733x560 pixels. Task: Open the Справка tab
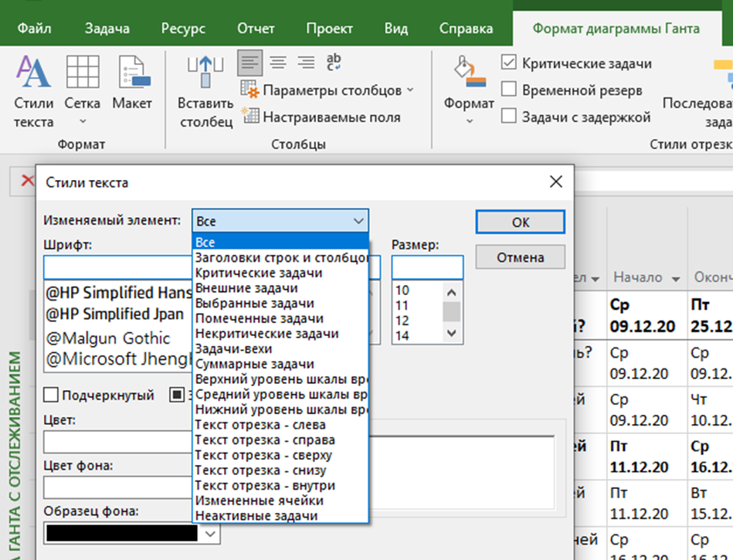[x=466, y=28]
